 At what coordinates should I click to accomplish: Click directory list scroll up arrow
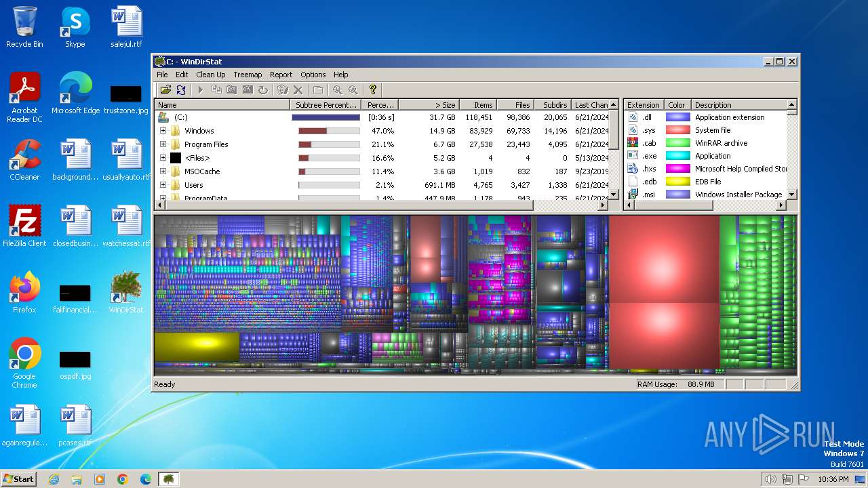[614, 104]
